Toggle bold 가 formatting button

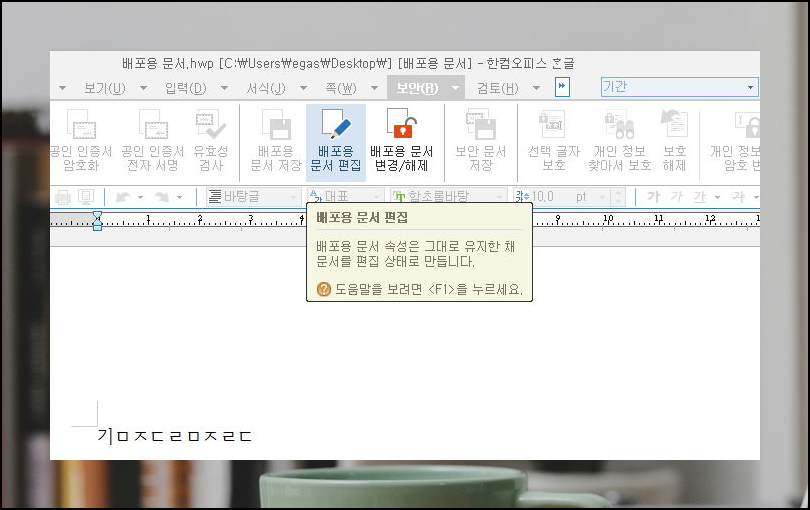[653, 197]
